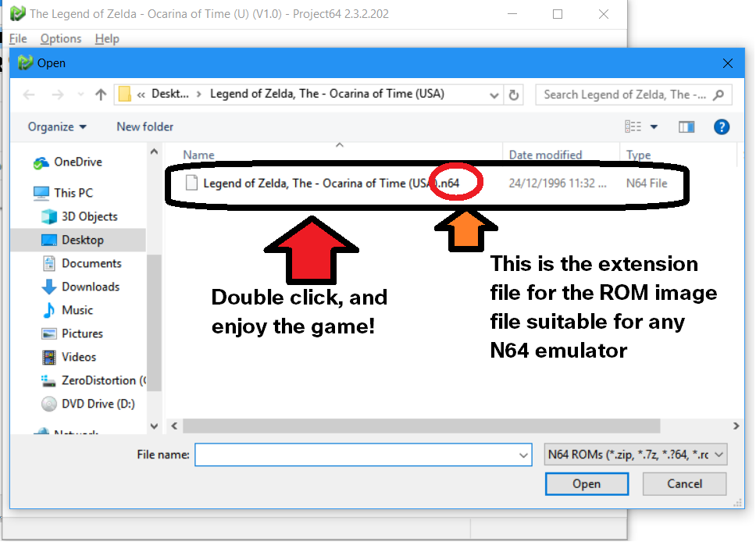Open the OneDrive sidebar item
Image resolution: width=756 pixels, height=556 pixels.
coord(77,162)
